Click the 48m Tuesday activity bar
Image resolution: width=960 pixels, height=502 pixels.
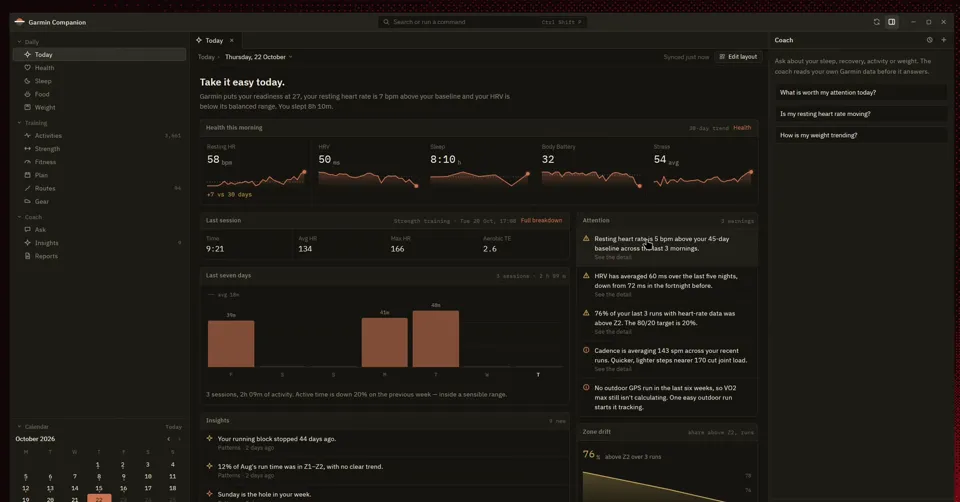[436, 339]
